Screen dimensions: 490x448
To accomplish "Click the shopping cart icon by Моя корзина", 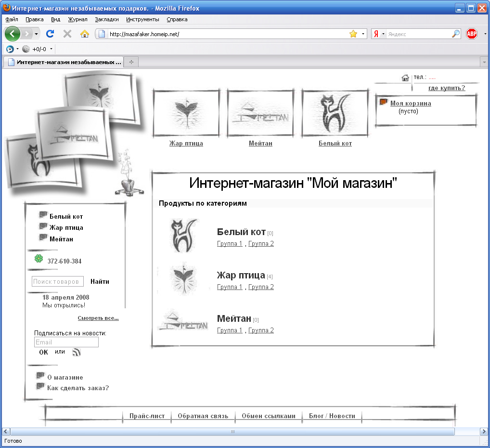I will click(384, 102).
